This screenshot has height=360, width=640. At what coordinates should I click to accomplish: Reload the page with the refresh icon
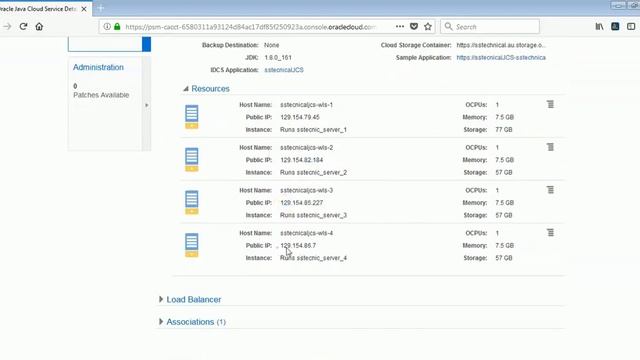tap(23, 27)
